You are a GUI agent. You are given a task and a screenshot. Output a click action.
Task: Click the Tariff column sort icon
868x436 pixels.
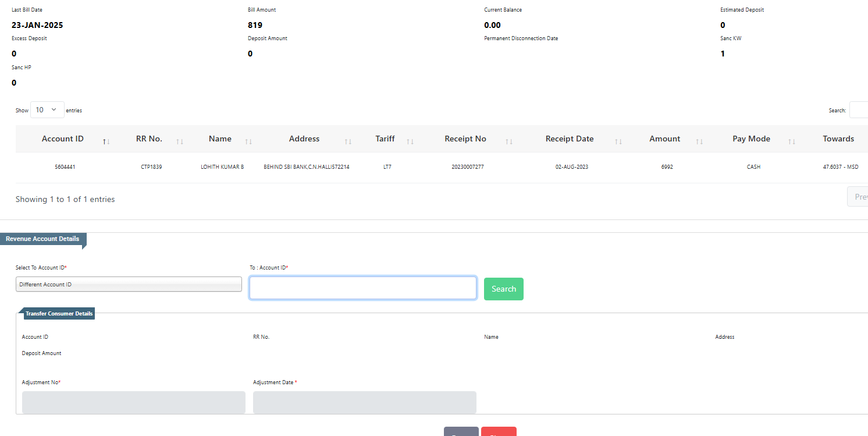(x=410, y=141)
